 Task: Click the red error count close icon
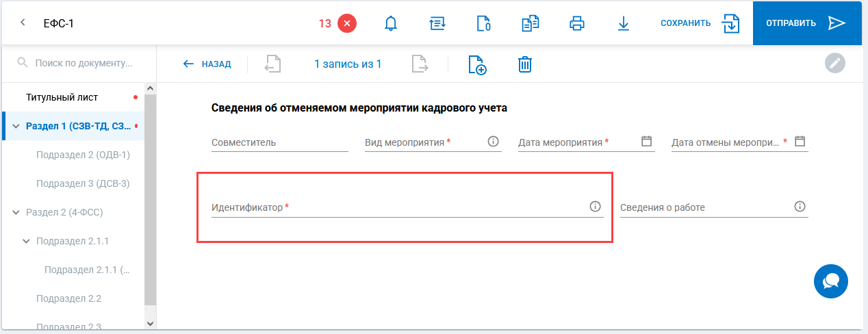(347, 23)
